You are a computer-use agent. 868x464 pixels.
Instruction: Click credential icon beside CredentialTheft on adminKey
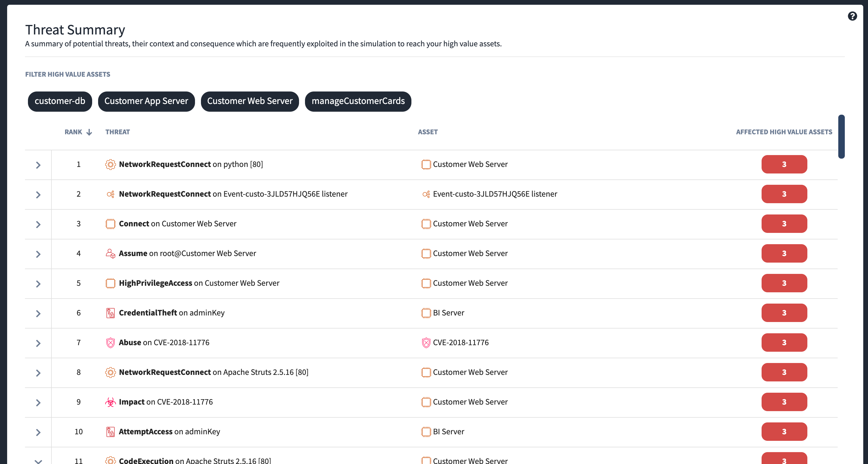[110, 313]
